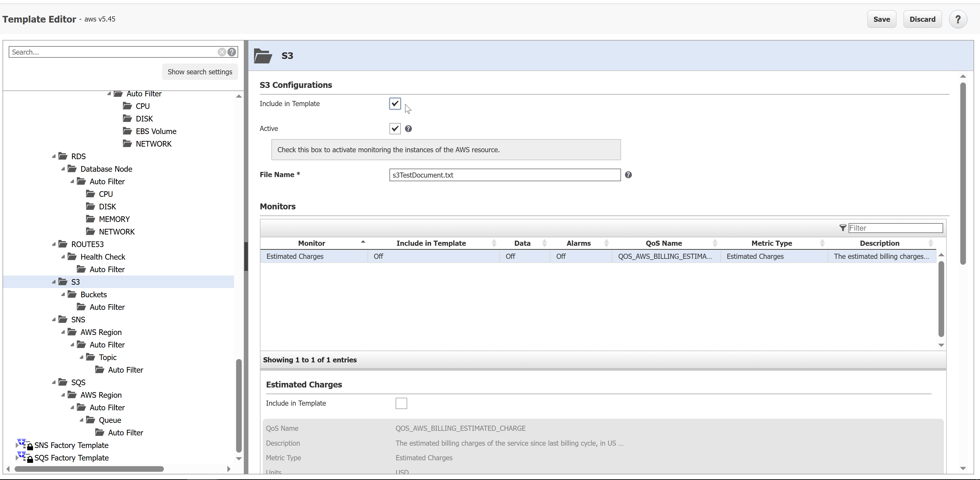Click the clear search X icon
The height and width of the screenshot is (480, 980).
tap(222, 52)
